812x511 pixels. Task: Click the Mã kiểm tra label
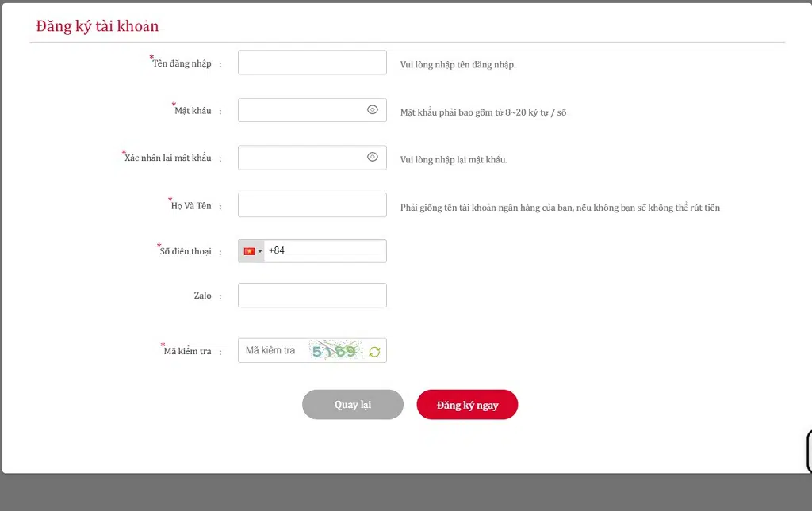coord(186,350)
